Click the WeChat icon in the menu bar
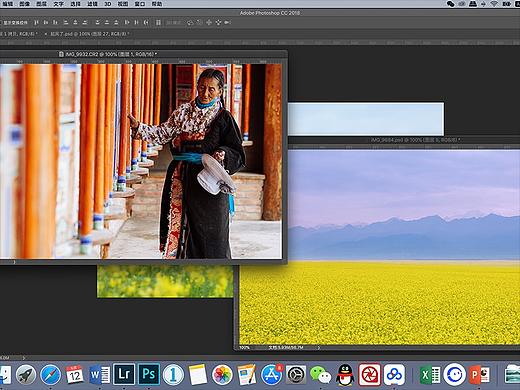The width and height of the screenshot is (520, 390). pyautogui.click(x=450, y=4)
